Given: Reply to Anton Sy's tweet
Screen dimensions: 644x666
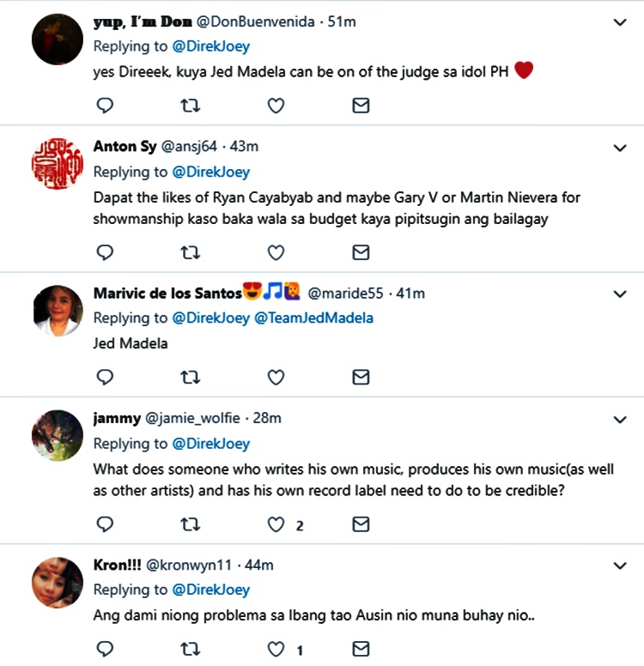Looking at the screenshot, I should pyautogui.click(x=105, y=252).
